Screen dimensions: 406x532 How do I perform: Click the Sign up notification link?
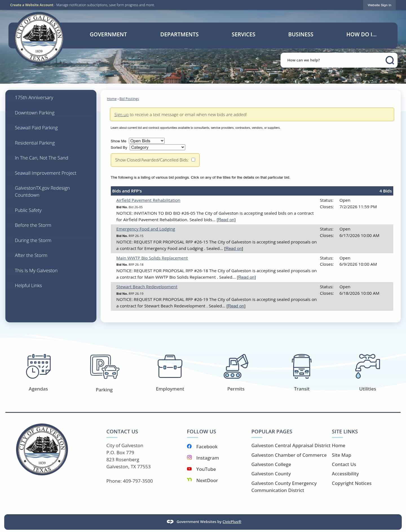click(x=121, y=115)
